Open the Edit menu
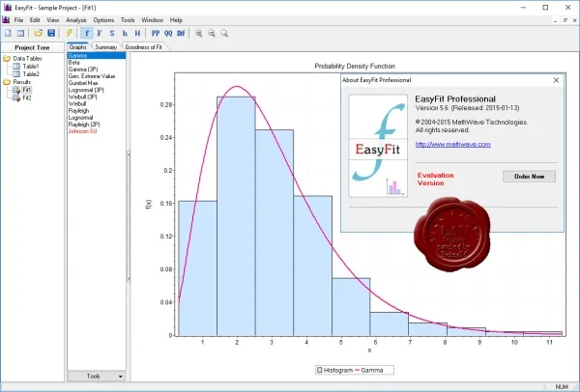 coord(35,20)
